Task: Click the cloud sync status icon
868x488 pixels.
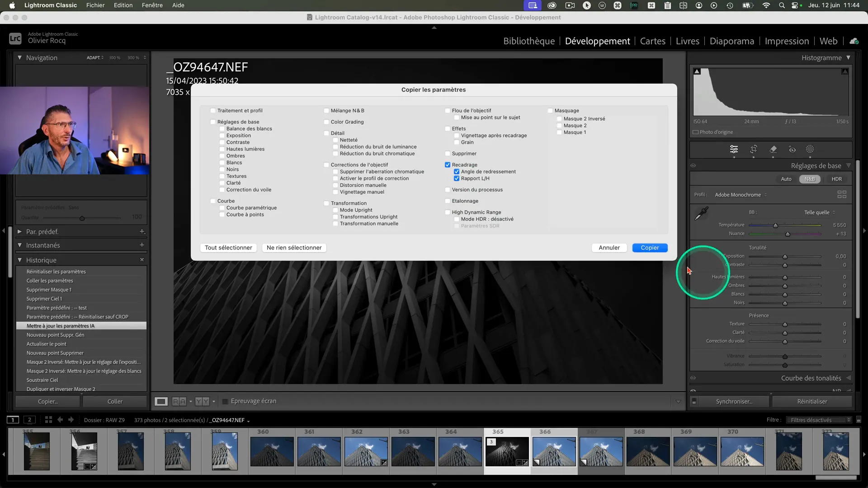Action: (854, 41)
